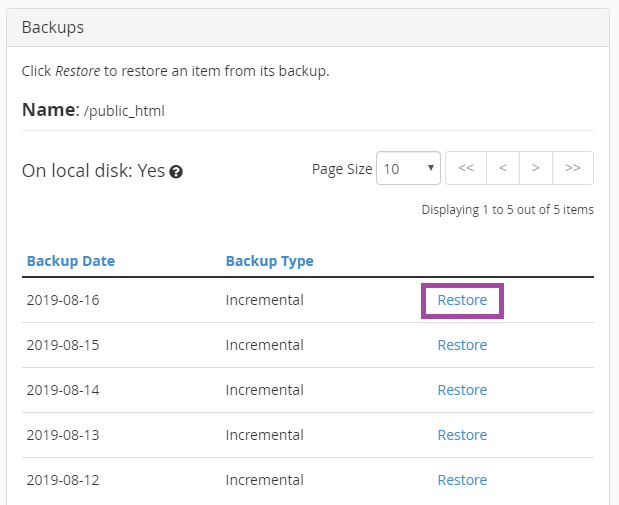The image size is (619, 505).
Task: Go to previous page with < button
Action: (502, 168)
